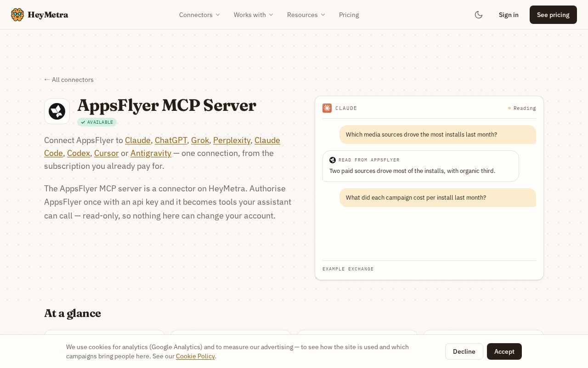Click the Reading status indicator

tap(522, 108)
